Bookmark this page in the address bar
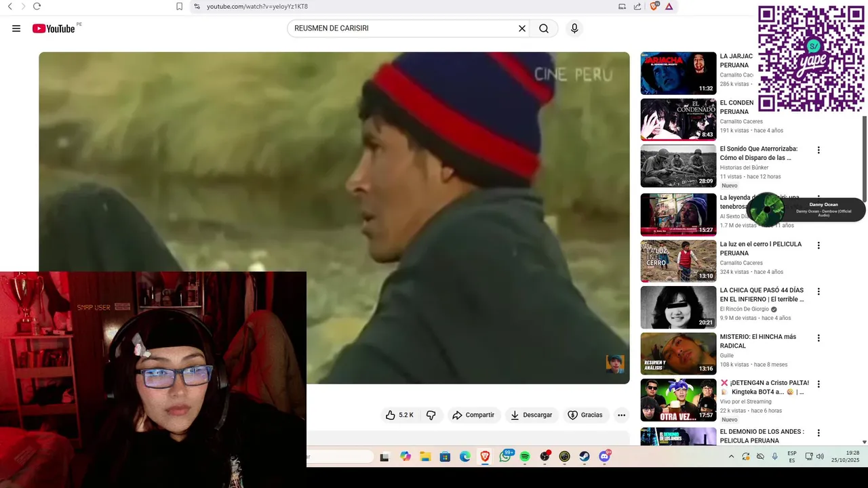The width and height of the screenshot is (868, 488). coord(179,6)
